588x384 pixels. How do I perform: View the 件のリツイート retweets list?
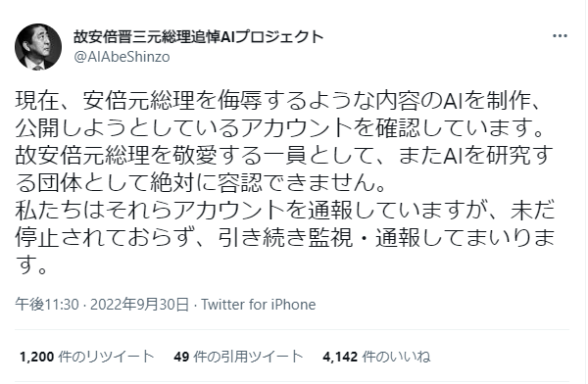[106, 357]
